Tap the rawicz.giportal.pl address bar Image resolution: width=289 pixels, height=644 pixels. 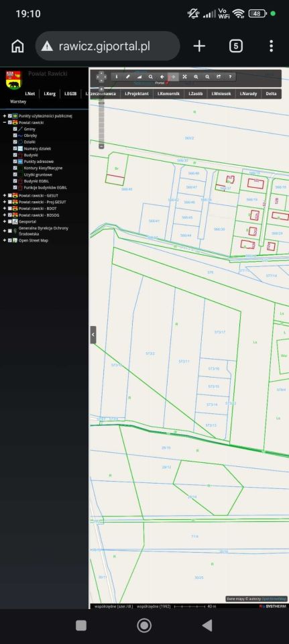(x=107, y=46)
